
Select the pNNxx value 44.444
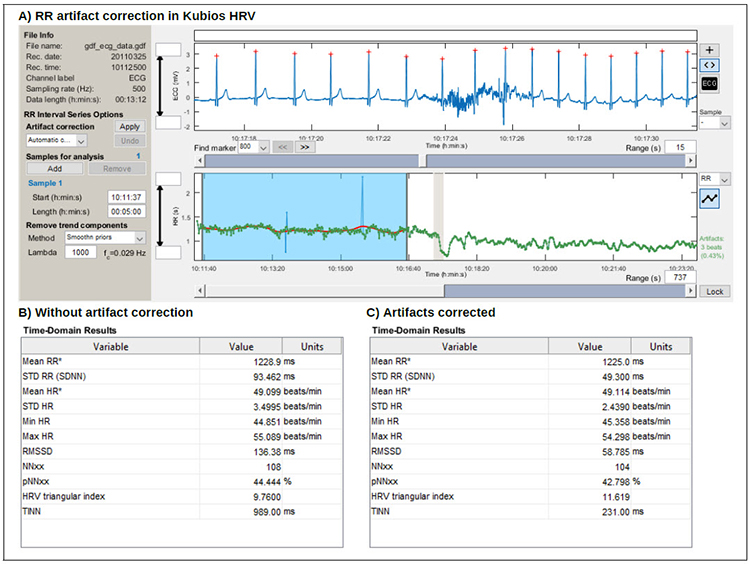click(x=267, y=482)
